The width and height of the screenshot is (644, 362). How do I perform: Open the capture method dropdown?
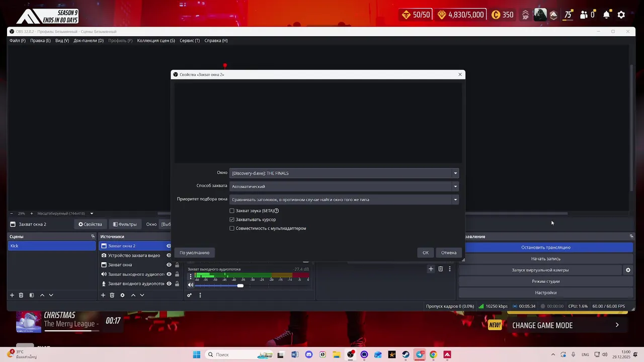point(344,186)
